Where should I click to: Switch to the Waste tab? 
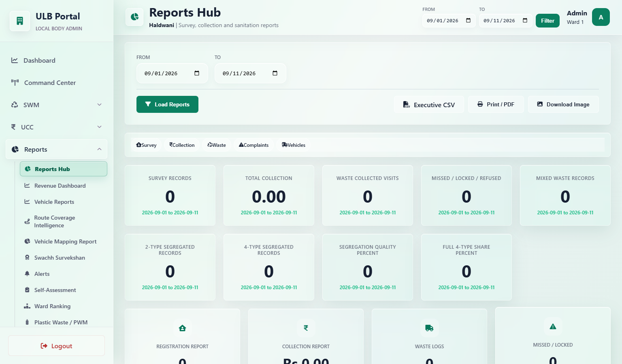pos(217,145)
